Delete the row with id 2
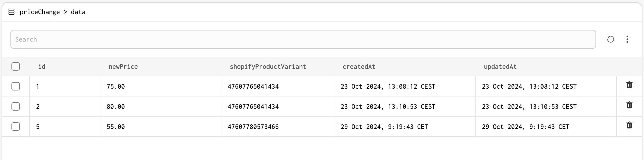This screenshot has height=160, width=644. point(629,105)
